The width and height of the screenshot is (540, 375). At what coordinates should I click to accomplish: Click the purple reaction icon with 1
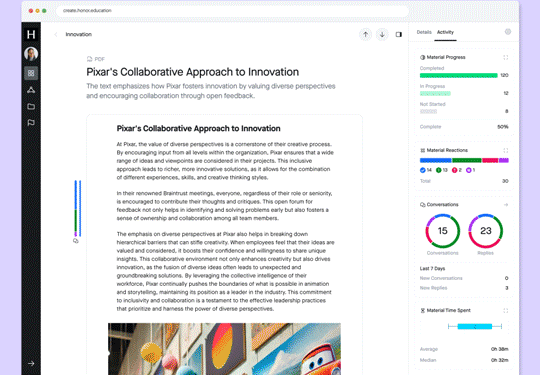click(468, 170)
